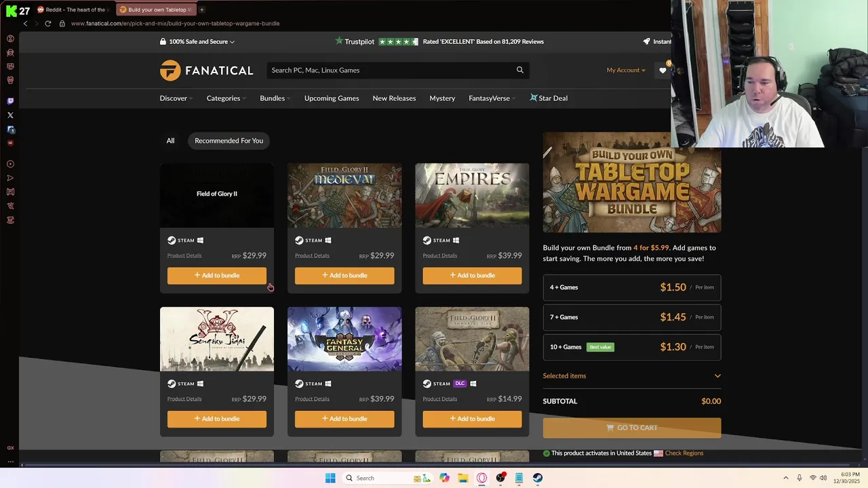Select the Recommended For You filter

click(x=229, y=140)
